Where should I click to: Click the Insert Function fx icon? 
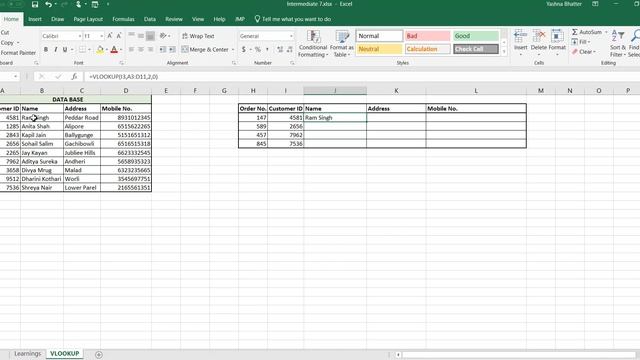[x=74, y=76]
